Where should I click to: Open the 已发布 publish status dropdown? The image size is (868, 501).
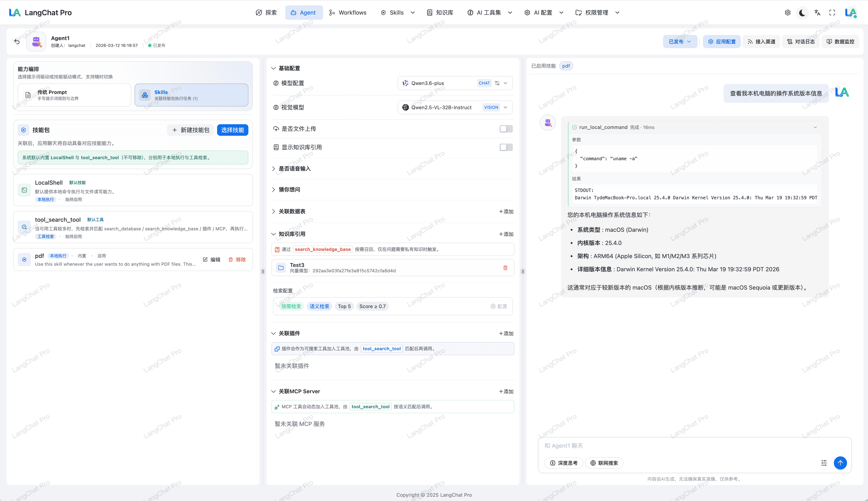(680, 42)
